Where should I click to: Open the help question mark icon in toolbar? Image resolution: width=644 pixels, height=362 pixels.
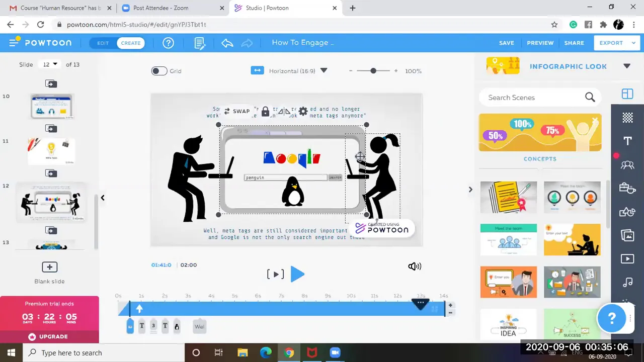pyautogui.click(x=168, y=43)
